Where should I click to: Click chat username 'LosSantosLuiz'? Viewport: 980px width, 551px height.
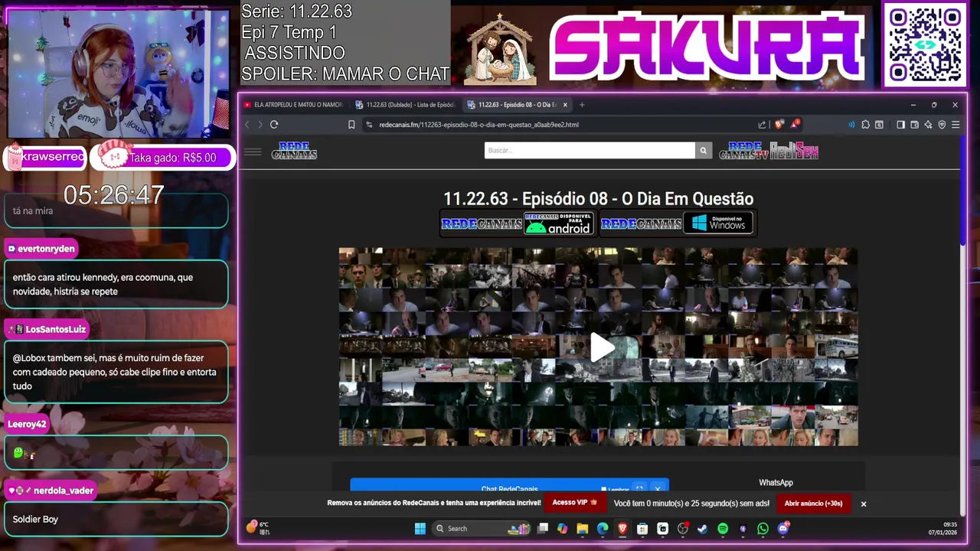55,329
